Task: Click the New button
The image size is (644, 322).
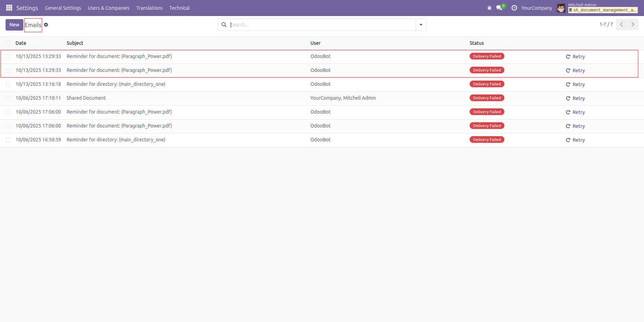Action: [x=14, y=25]
